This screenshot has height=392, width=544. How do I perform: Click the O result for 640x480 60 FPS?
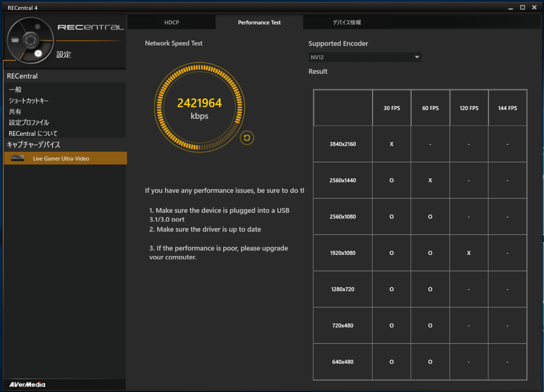pyautogui.click(x=430, y=362)
